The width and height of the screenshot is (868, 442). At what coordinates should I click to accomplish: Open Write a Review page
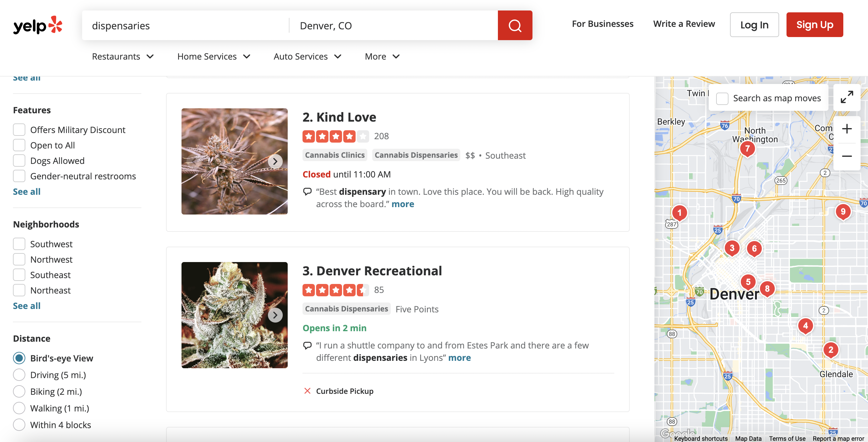(x=684, y=24)
